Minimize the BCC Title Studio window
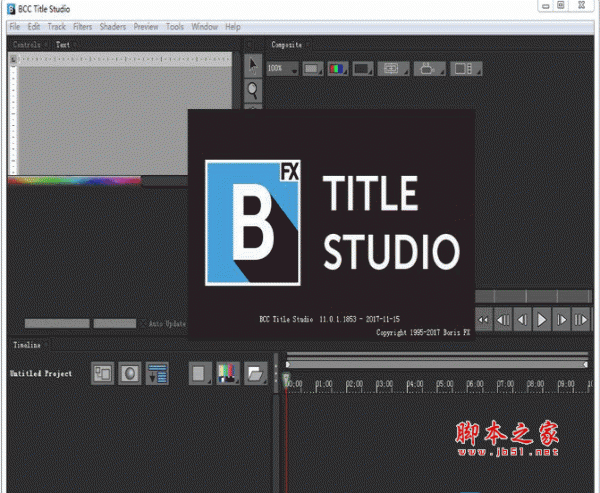The height and width of the screenshot is (493, 600). tap(546, 6)
